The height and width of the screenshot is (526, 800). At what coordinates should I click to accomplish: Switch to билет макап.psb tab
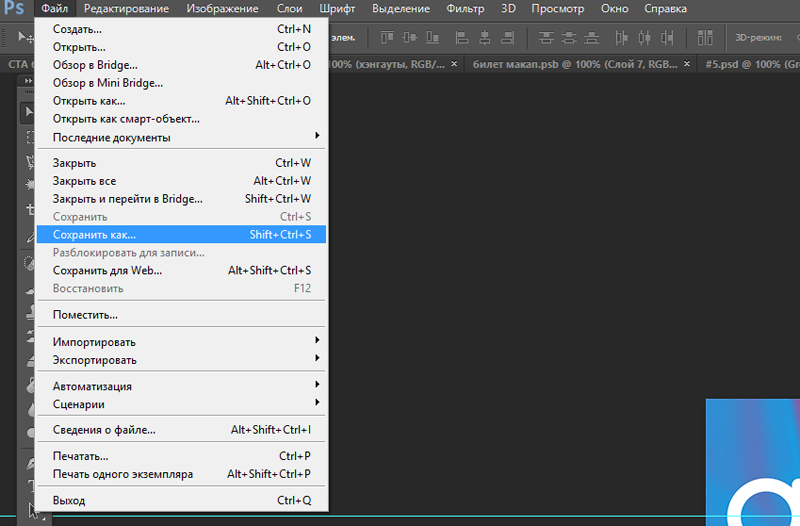click(575, 64)
